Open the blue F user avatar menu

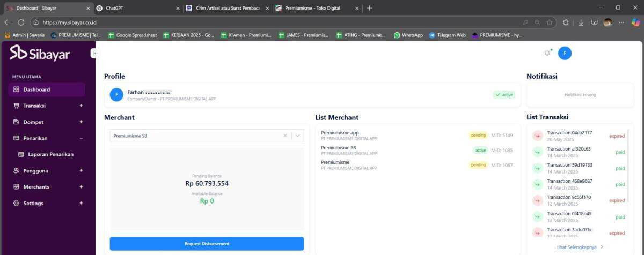(565, 53)
